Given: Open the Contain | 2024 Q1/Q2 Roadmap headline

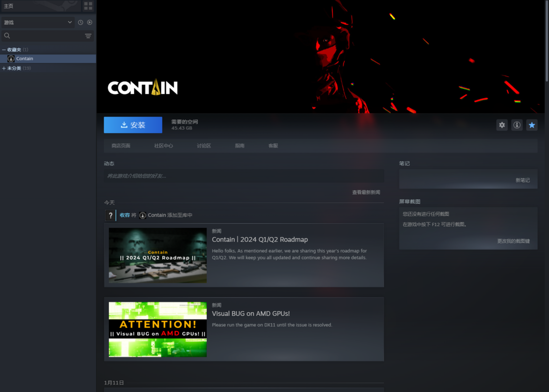Looking at the screenshot, I should tap(260, 239).
